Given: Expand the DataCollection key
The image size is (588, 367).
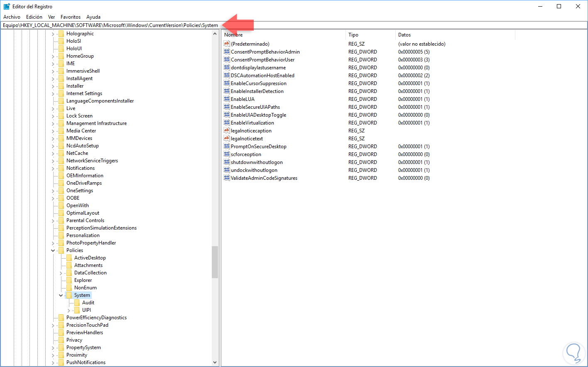Looking at the screenshot, I should click(x=61, y=273).
